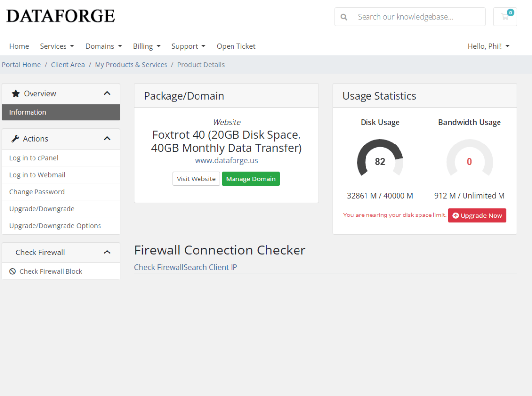Click the Firewall Connection Checker heading
The height and width of the screenshot is (396, 532).
[x=220, y=251]
